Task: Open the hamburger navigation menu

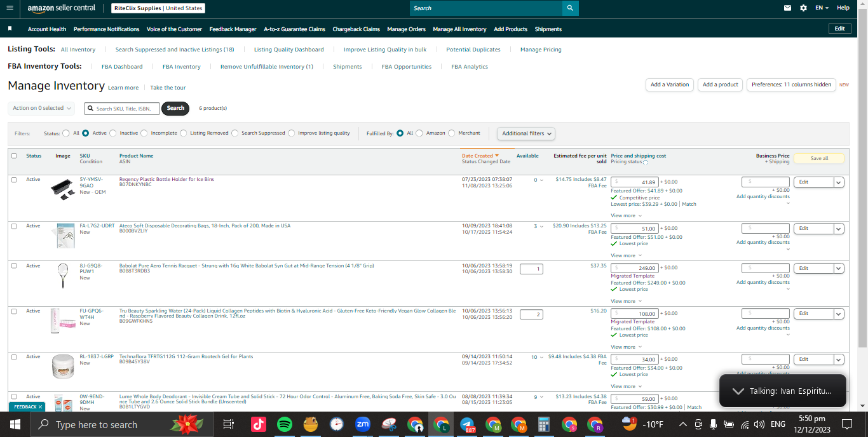Action: (10, 8)
